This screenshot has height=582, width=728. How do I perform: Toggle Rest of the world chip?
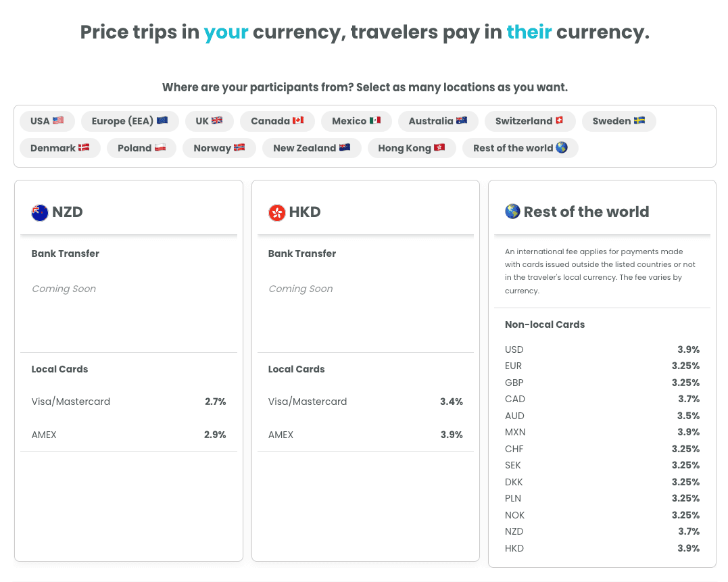[x=520, y=148]
